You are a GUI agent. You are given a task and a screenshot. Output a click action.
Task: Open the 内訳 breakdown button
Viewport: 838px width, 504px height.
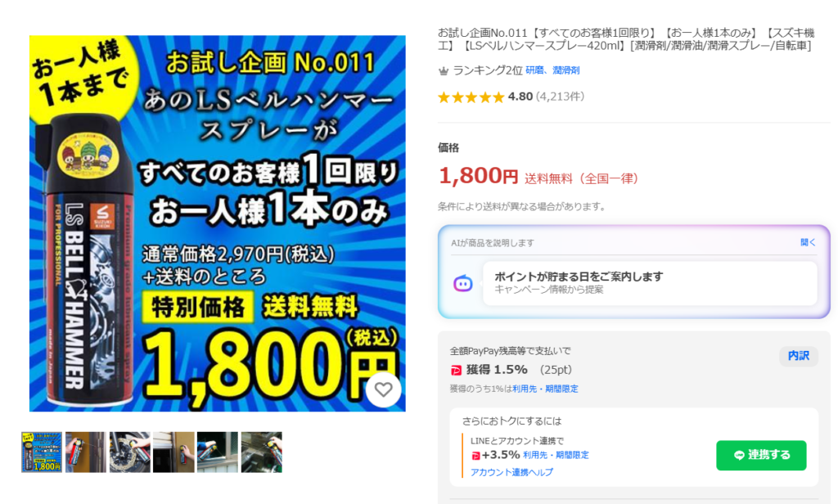point(799,356)
